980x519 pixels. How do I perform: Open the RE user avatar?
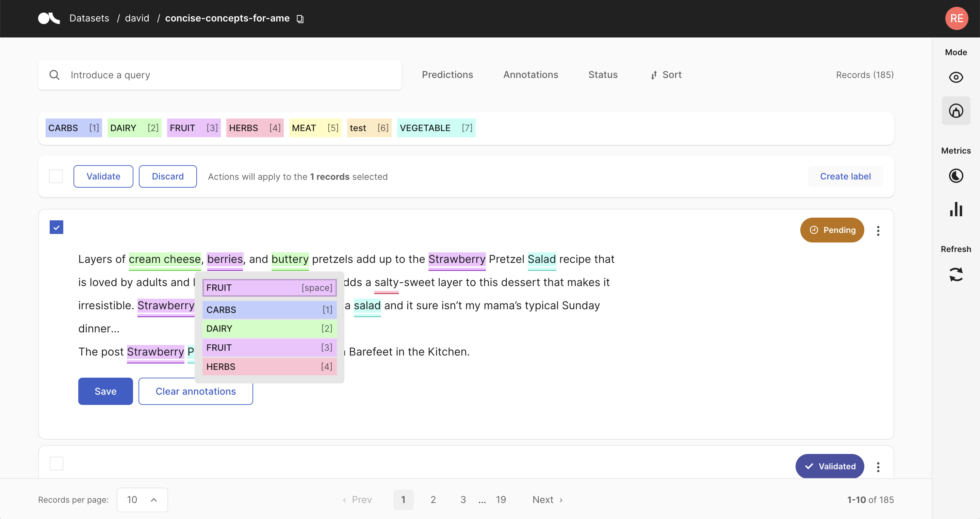pos(957,18)
